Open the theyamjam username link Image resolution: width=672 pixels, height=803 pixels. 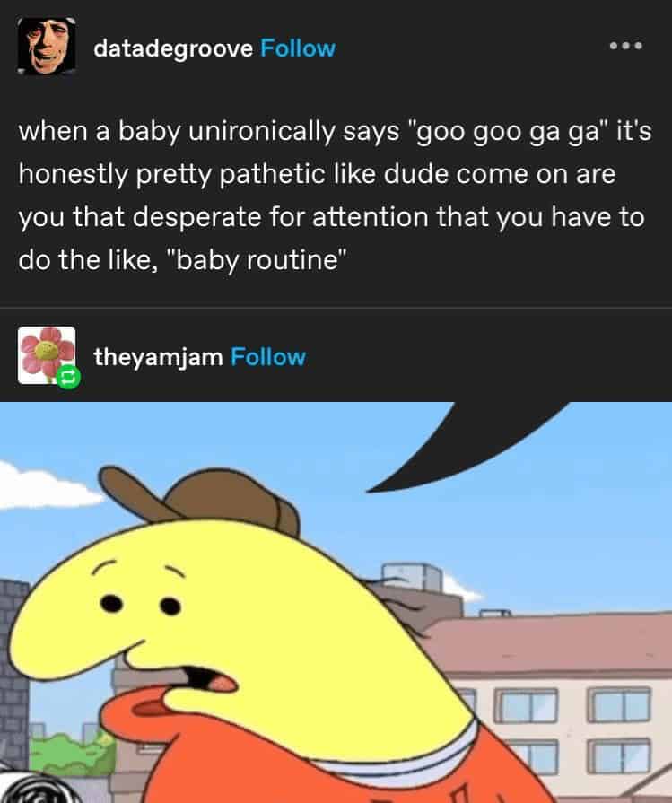click(158, 357)
